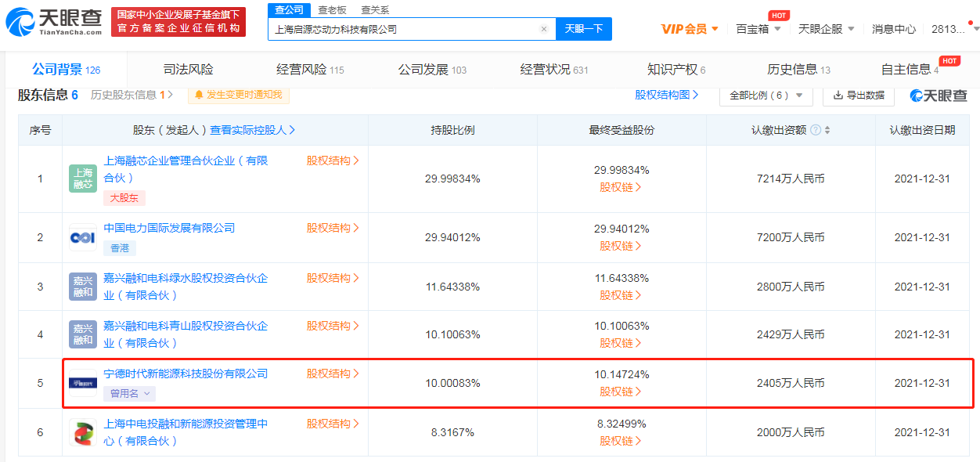Click the 上海中电投融和 company logo

point(83,432)
